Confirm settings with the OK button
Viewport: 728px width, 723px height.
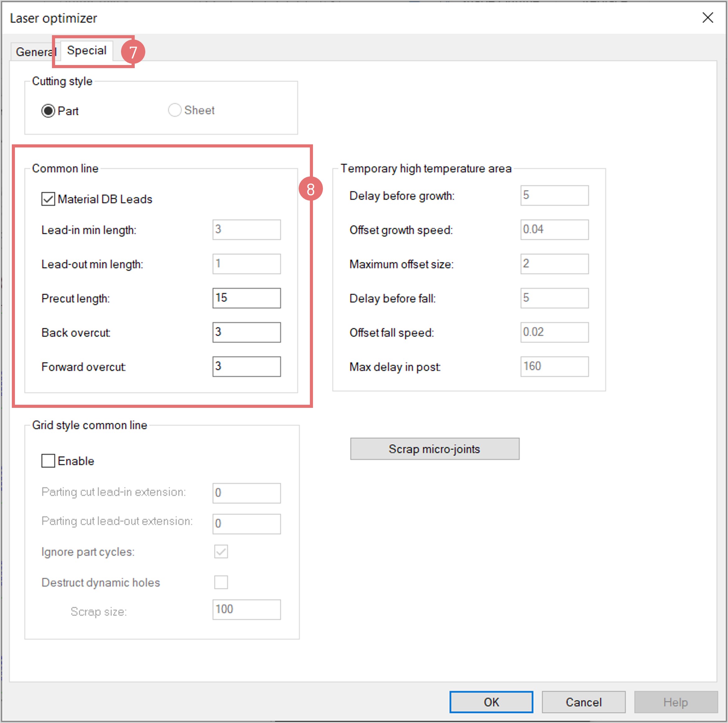491,702
